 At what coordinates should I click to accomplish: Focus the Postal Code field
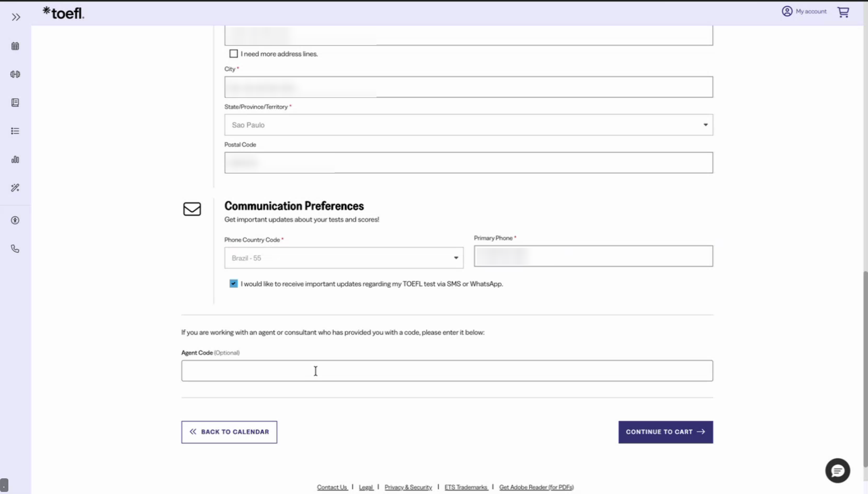click(x=469, y=163)
